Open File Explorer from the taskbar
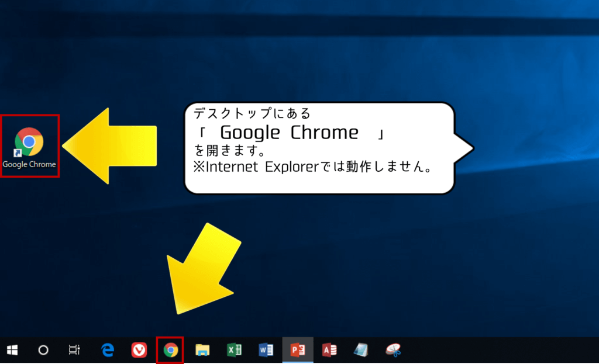The image size is (599, 364). tap(202, 350)
